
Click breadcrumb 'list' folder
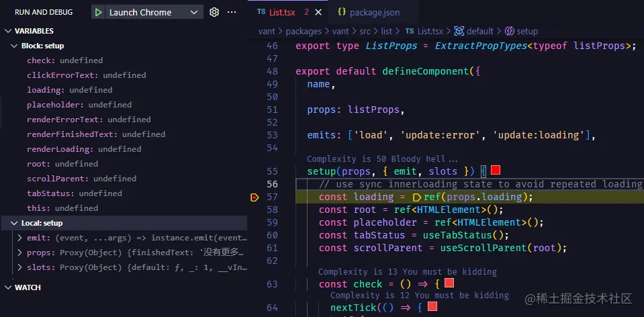click(x=387, y=31)
